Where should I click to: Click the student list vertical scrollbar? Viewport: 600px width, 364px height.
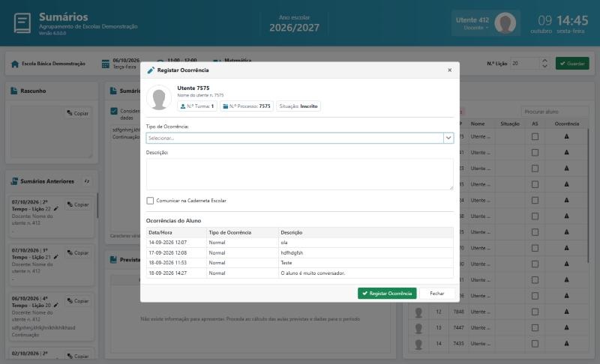[589, 195]
